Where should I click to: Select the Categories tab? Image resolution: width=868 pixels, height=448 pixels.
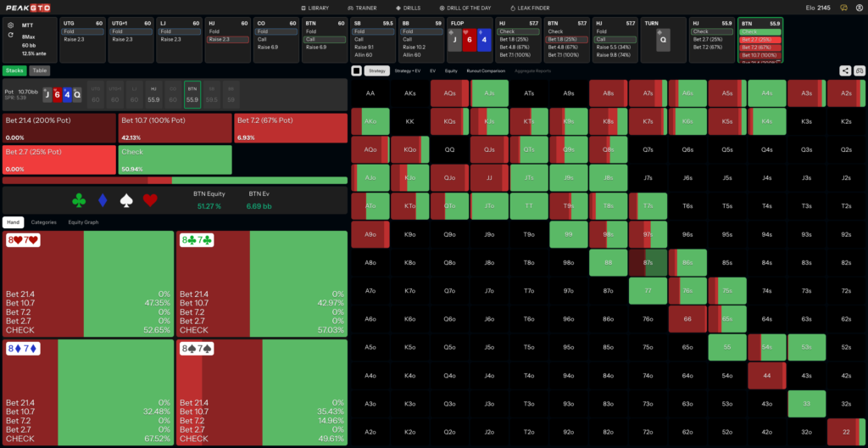pos(44,222)
